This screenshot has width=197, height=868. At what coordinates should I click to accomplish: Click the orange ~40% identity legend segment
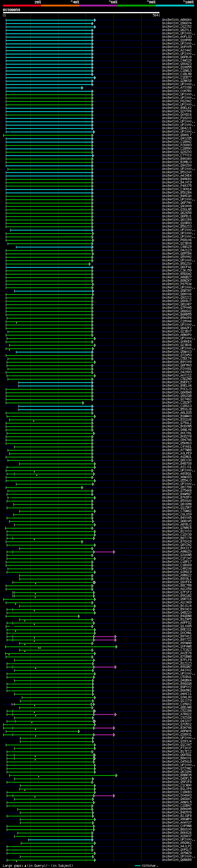60,6
